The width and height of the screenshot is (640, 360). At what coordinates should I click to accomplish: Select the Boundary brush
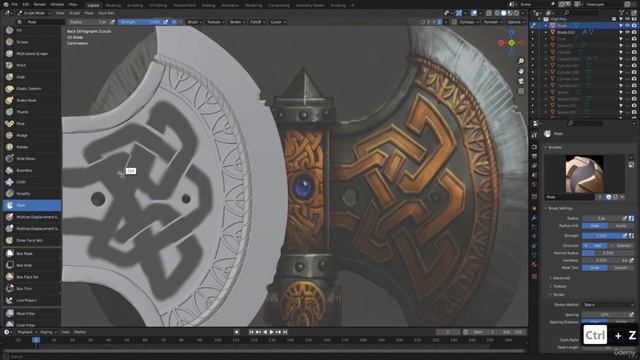(x=32, y=170)
